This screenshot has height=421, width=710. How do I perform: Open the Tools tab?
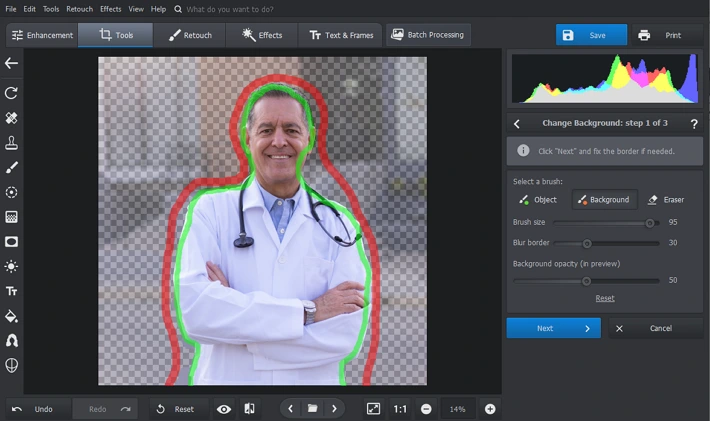pos(115,35)
